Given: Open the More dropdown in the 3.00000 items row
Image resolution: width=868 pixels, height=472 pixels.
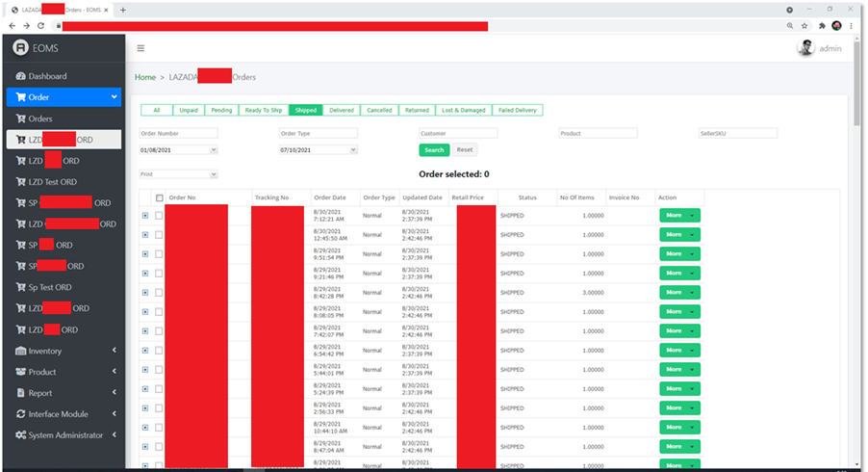Looking at the screenshot, I should coord(679,293).
